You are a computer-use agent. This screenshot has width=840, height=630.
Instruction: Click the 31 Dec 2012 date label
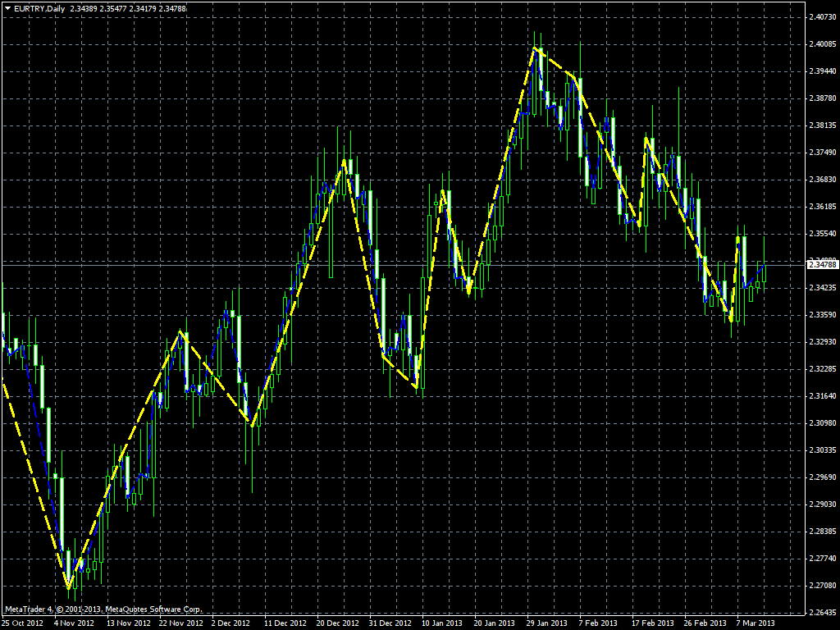389,623
